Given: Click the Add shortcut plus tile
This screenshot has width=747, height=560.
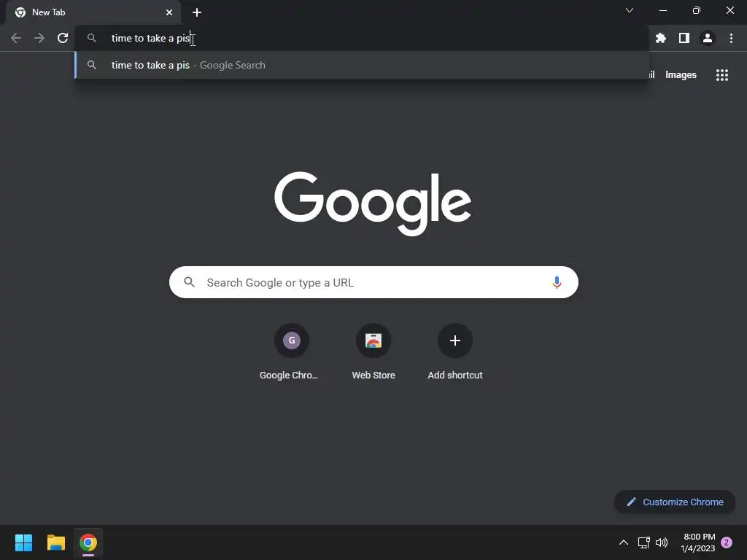Looking at the screenshot, I should 455,352.
